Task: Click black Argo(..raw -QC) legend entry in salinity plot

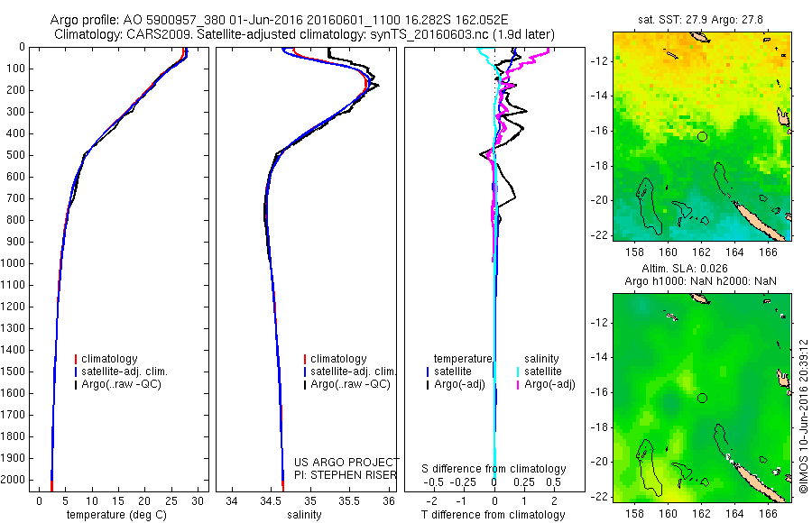Action: coord(347,384)
